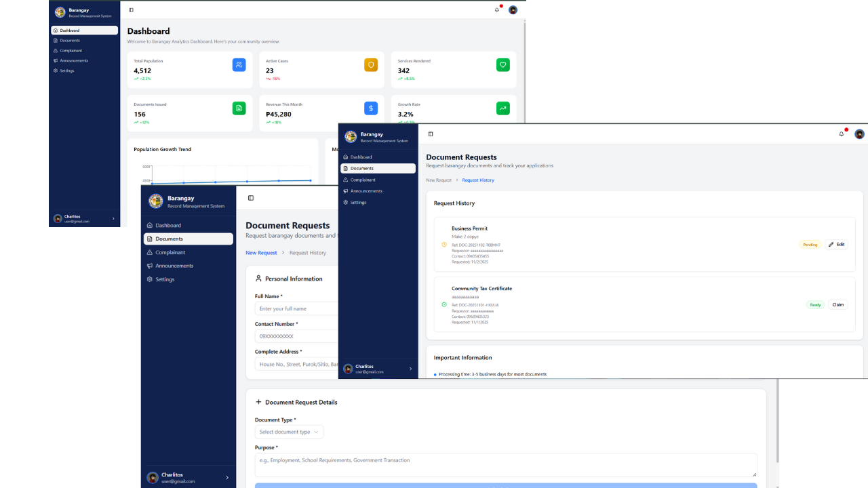Click the Revenue This Month dollar icon
This screenshot has width=868, height=488.
coord(370,108)
